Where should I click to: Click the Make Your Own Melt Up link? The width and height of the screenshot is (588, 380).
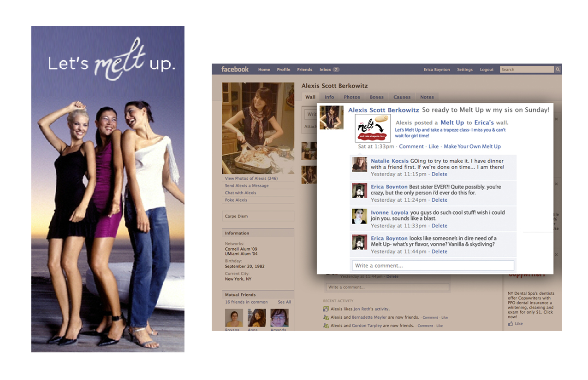[x=472, y=146]
